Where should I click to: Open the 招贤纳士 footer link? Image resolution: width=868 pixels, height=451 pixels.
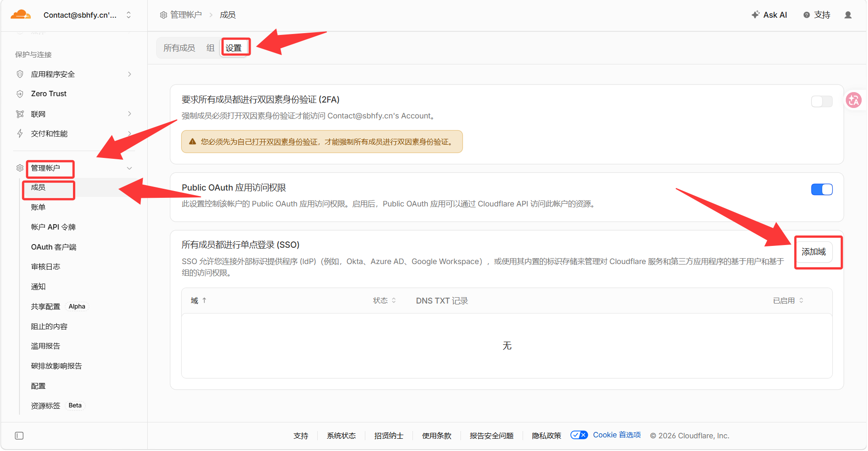click(x=389, y=436)
